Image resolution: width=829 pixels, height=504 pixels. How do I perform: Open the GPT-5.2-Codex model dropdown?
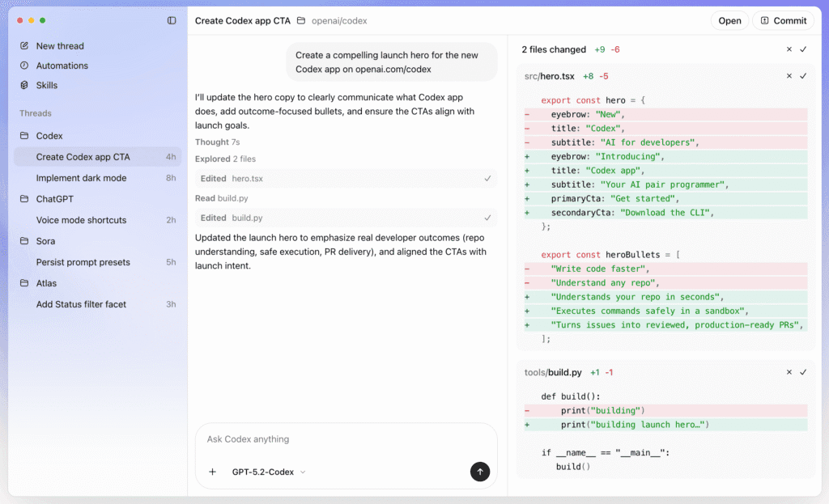(x=267, y=472)
